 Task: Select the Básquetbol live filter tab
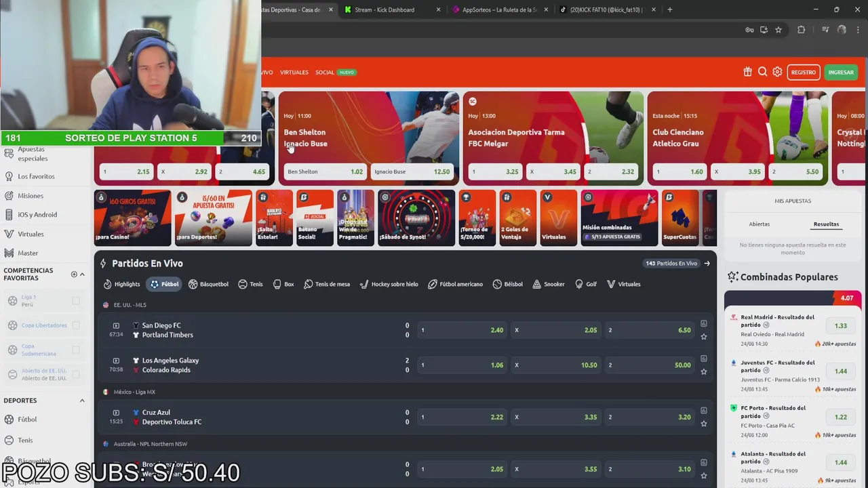click(x=209, y=284)
